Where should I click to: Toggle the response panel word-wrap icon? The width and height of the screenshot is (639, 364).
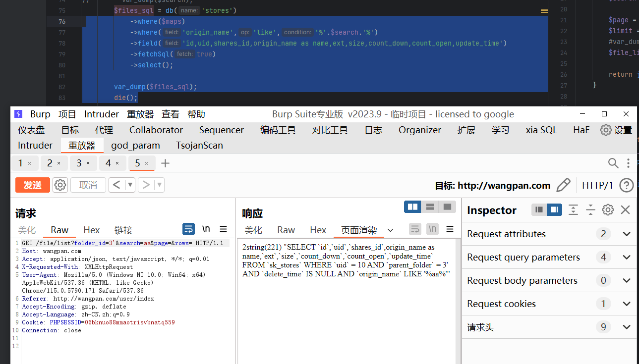pyautogui.click(x=415, y=229)
